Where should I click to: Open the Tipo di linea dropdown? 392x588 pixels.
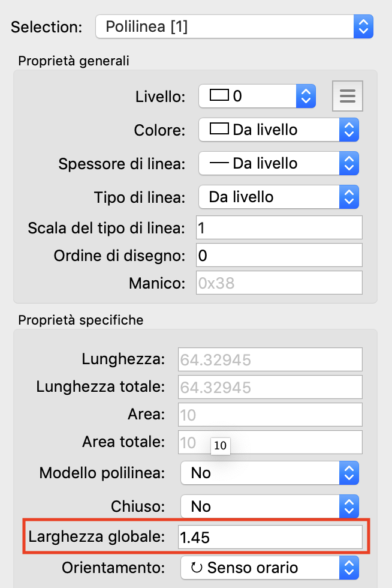click(x=278, y=196)
